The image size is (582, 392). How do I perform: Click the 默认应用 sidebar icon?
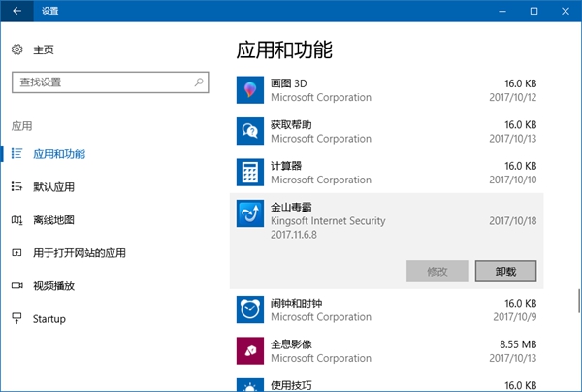pos(16,186)
